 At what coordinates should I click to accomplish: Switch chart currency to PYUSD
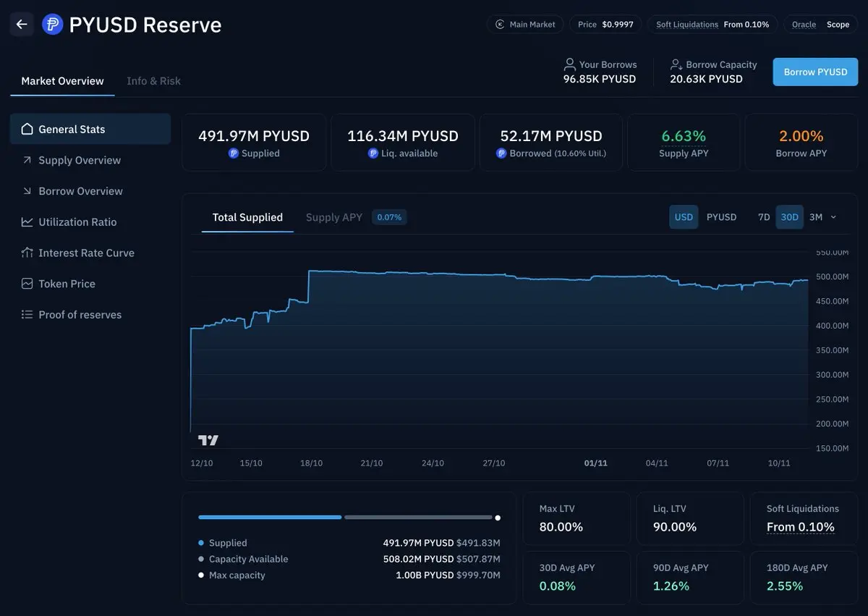[721, 217]
